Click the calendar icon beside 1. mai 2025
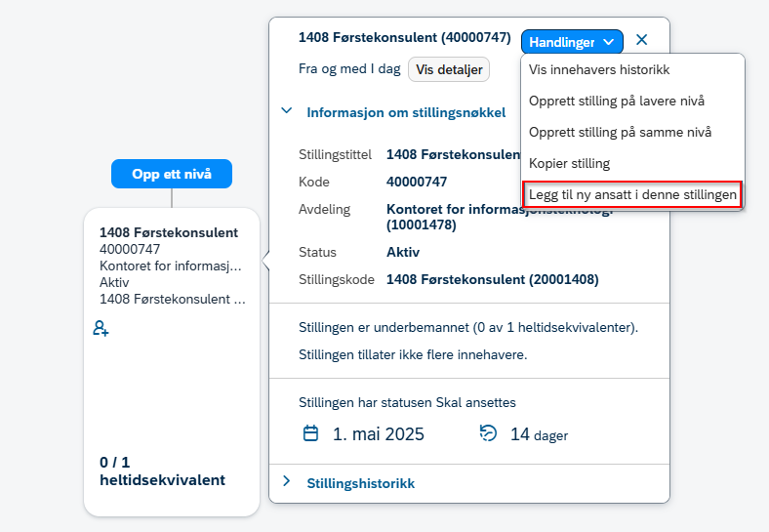The width and height of the screenshot is (769, 532). click(310, 433)
